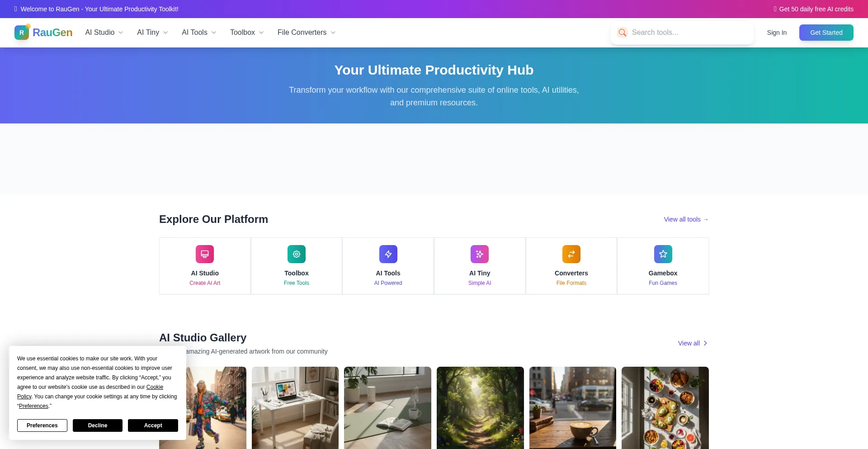This screenshot has height=449, width=868.
Task: Click the Gamebox star icon
Action: tap(663, 254)
